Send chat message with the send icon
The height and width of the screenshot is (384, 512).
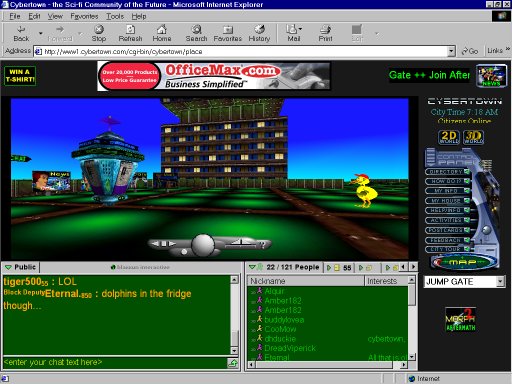pyautogui.click(x=233, y=363)
